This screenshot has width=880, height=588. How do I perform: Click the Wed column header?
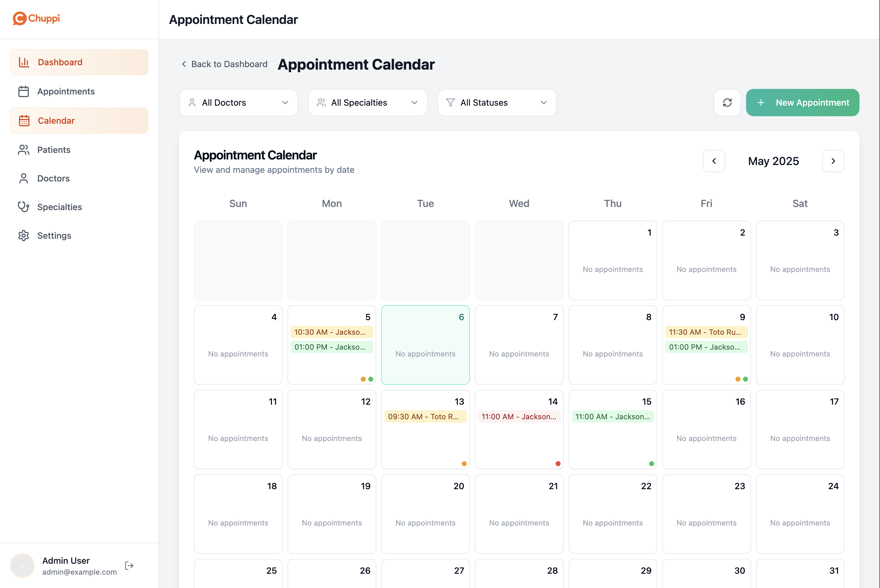click(519, 203)
